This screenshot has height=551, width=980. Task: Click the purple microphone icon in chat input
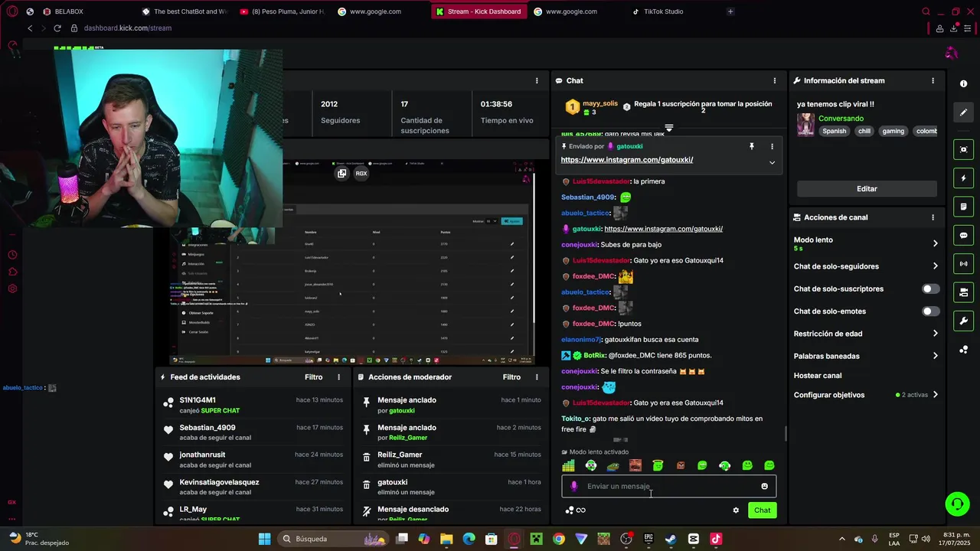click(x=574, y=486)
